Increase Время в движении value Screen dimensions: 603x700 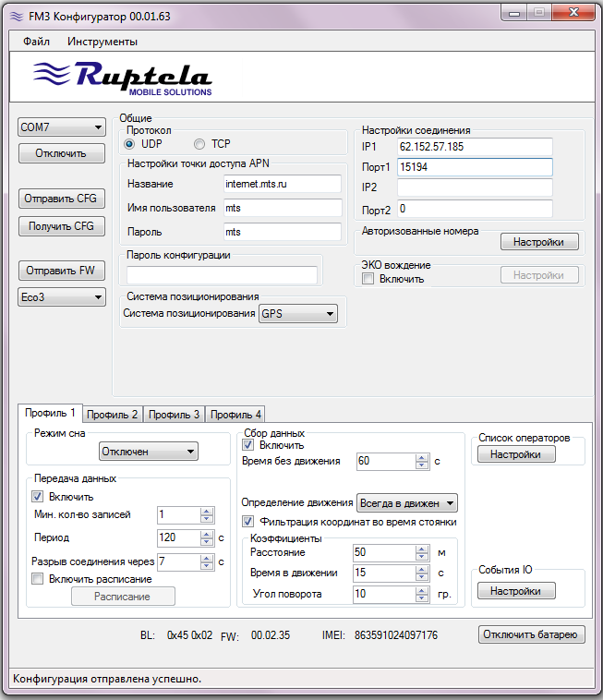point(422,570)
